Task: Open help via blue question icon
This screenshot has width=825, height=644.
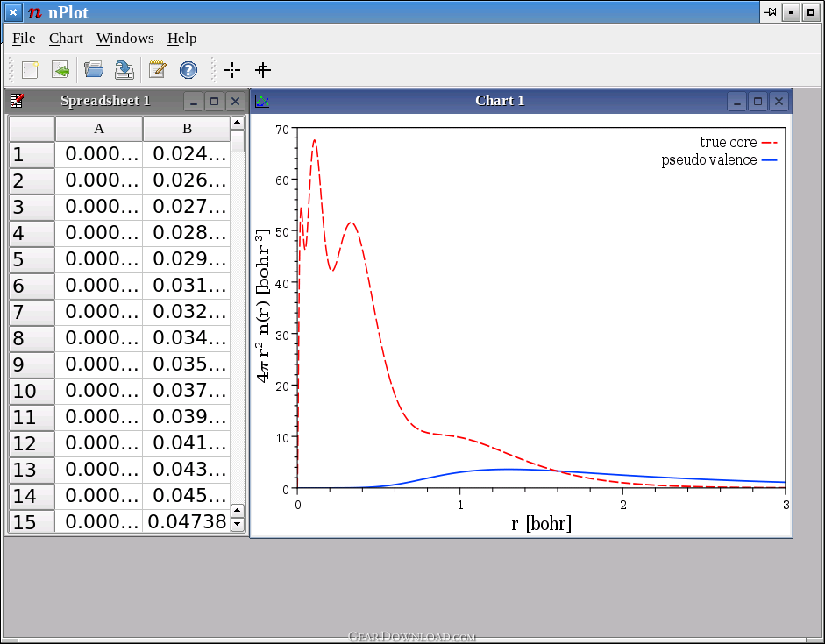Action: point(188,70)
